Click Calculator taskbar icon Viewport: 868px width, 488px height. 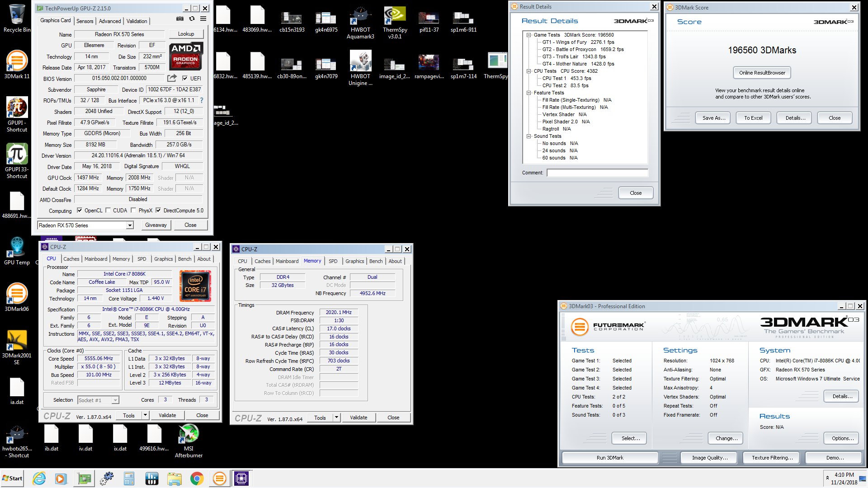129,479
